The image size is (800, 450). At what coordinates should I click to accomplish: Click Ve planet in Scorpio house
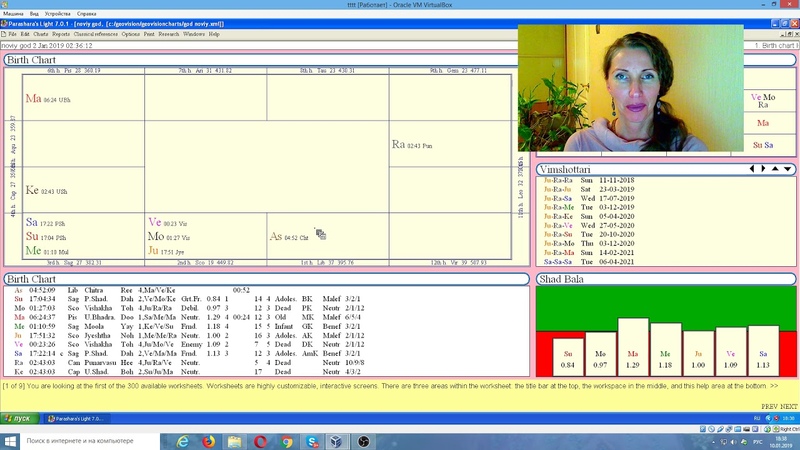(x=155, y=222)
